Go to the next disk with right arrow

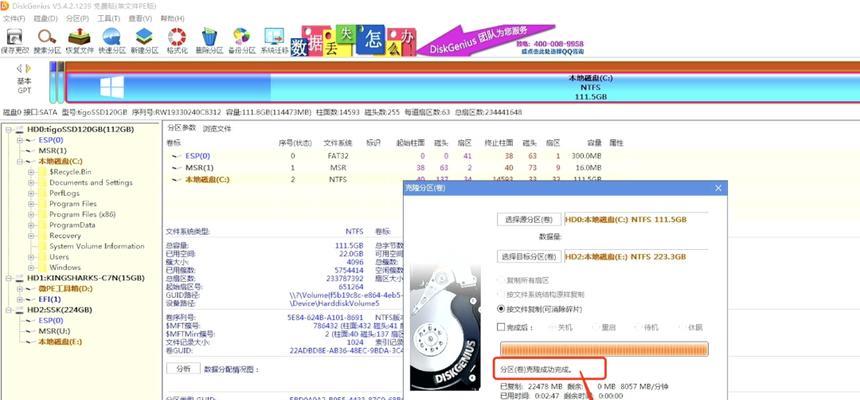pyautogui.click(x=29, y=69)
